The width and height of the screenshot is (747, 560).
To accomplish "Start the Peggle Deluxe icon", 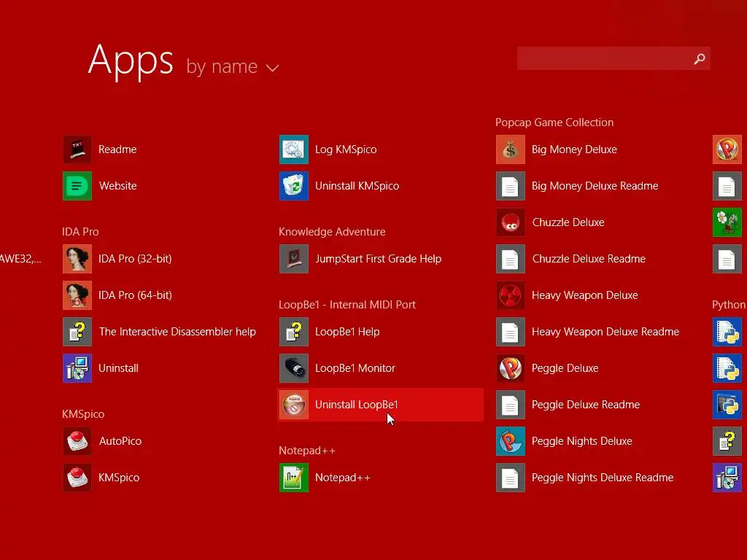I will (510, 368).
